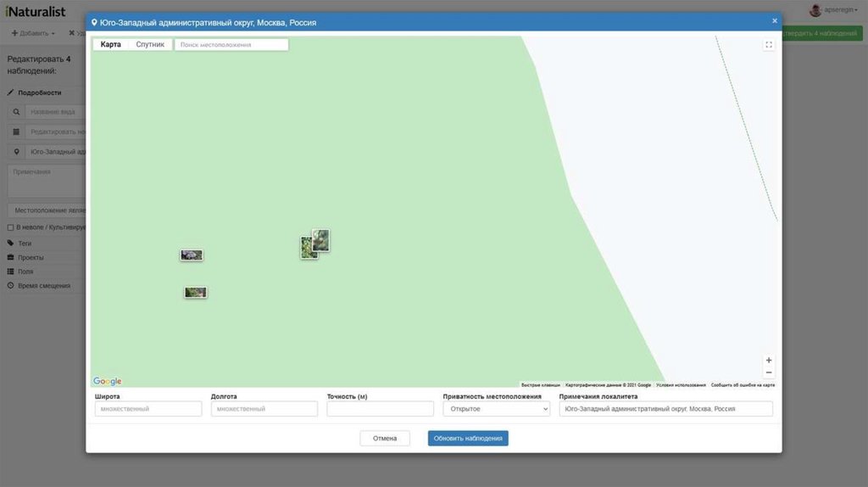Toggle В неволе / Культивируется checkbox

pyautogui.click(x=10, y=227)
